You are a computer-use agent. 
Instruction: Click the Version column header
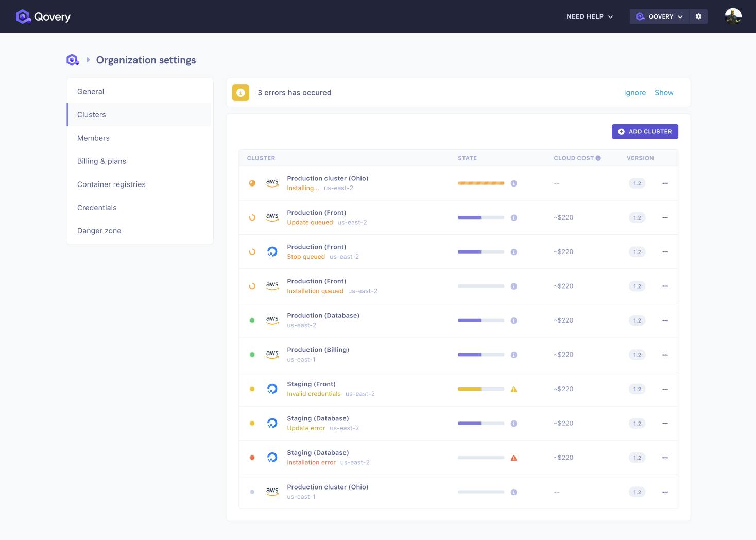point(640,158)
